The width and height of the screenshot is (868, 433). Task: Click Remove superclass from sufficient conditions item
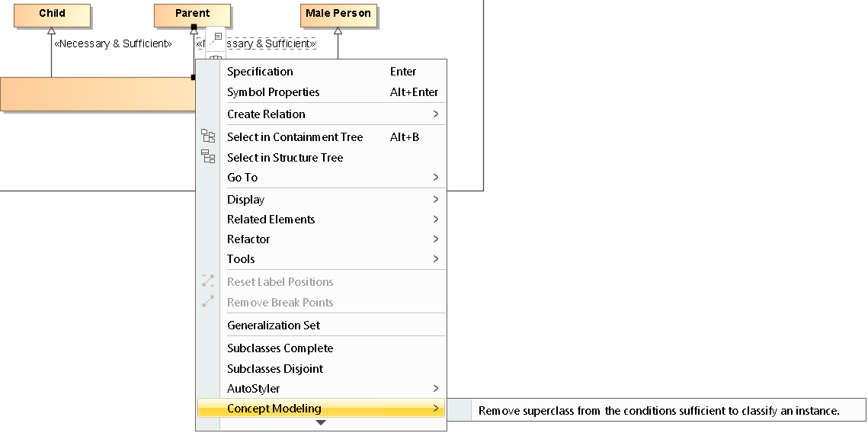point(658,411)
